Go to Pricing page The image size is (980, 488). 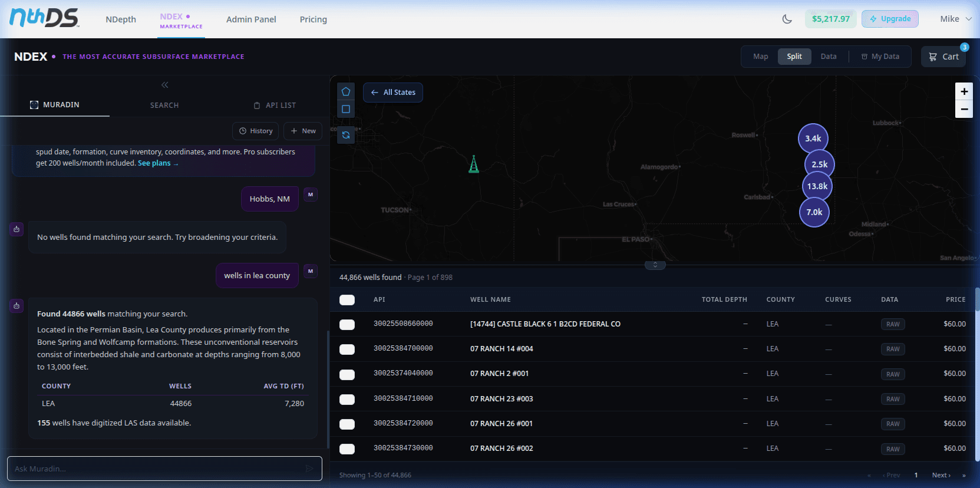point(313,19)
